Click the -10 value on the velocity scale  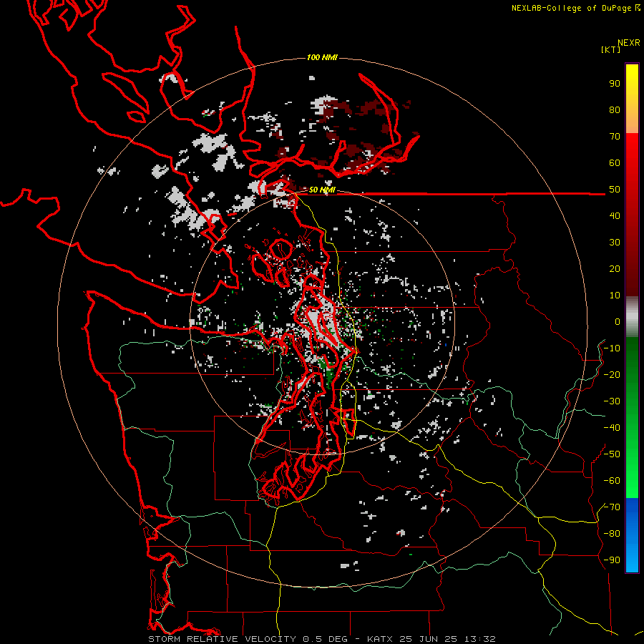612,348
